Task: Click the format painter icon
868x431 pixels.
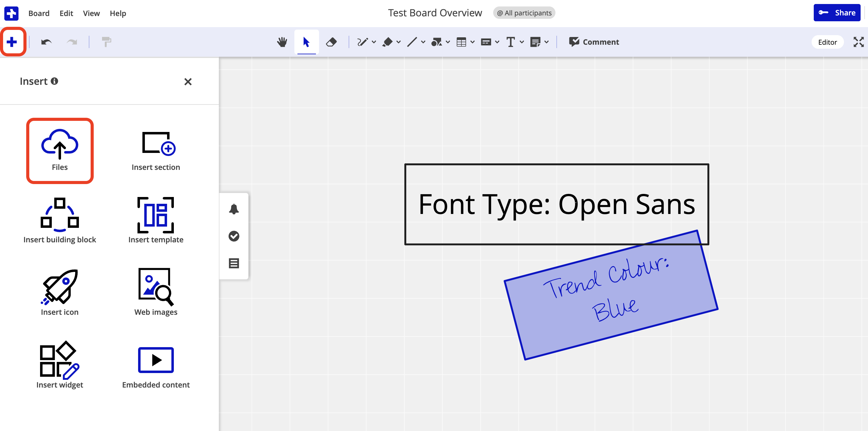Action: tap(106, 42)
